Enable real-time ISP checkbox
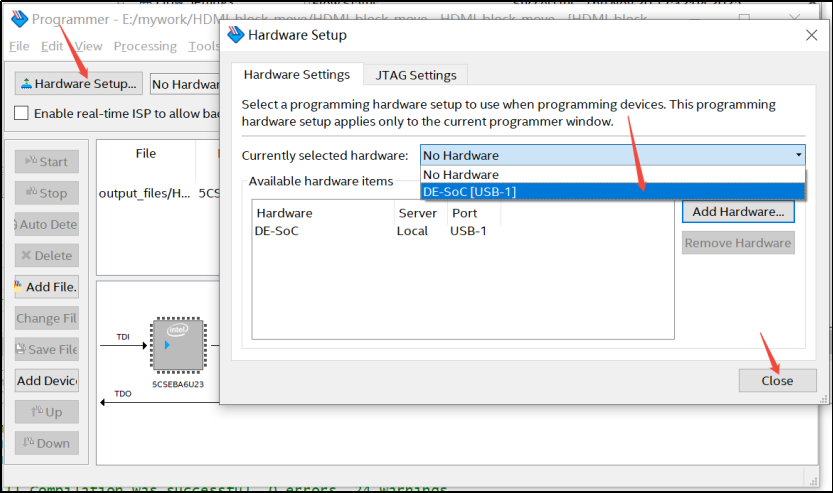Screen dimensions: 833x493 click(21, 113)
